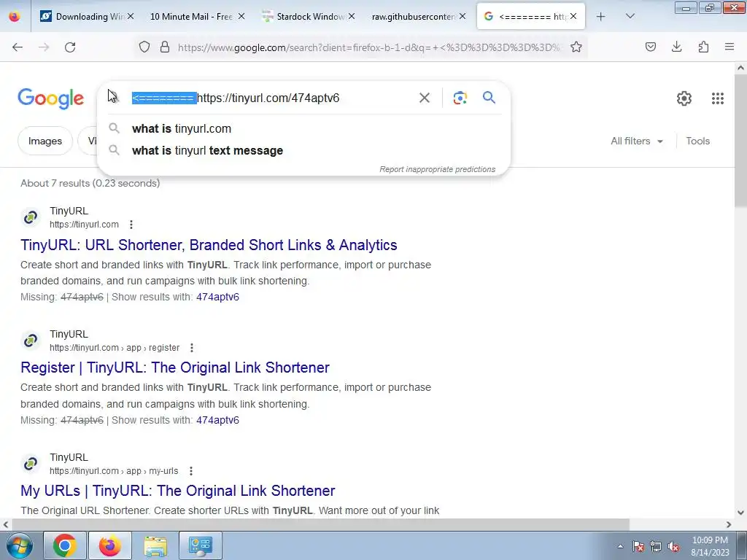Show results with 474aptv6 in register result
The width and height of the screenshot is (747, 560).
tap(217, 420)
